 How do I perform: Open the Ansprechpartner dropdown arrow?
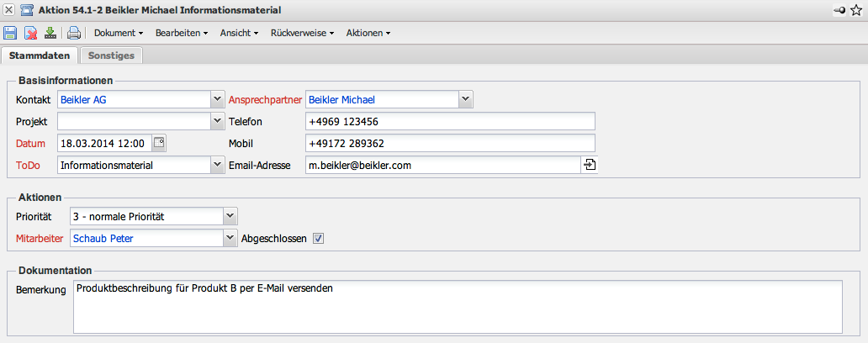[466, 99]
